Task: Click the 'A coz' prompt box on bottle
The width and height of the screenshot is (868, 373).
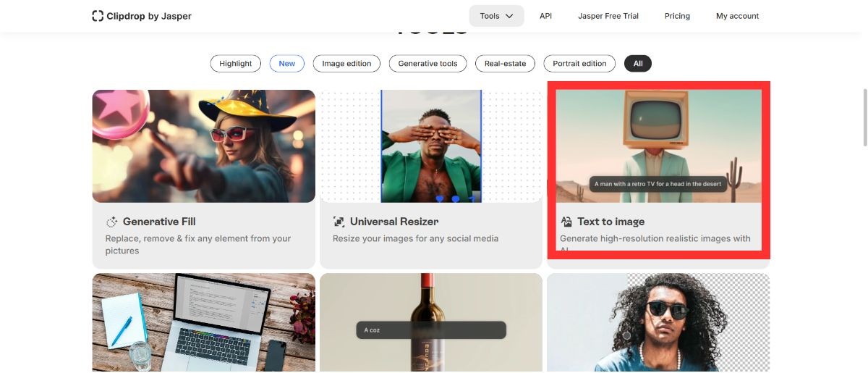Action: [x=431, y=330]
